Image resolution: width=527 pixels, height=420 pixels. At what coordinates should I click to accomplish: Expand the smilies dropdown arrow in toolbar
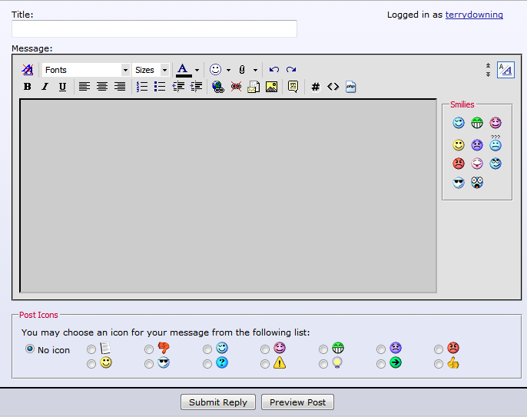[229, 70]
